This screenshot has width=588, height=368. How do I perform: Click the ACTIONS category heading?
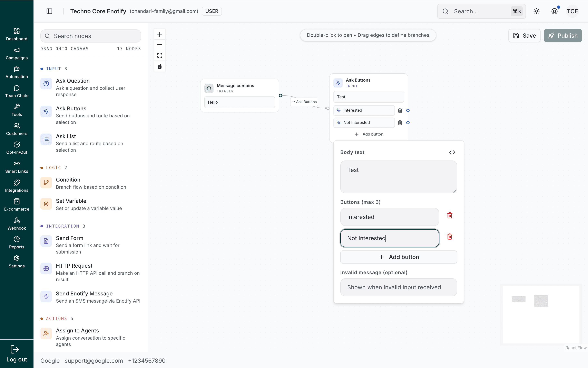coord(57,319)
